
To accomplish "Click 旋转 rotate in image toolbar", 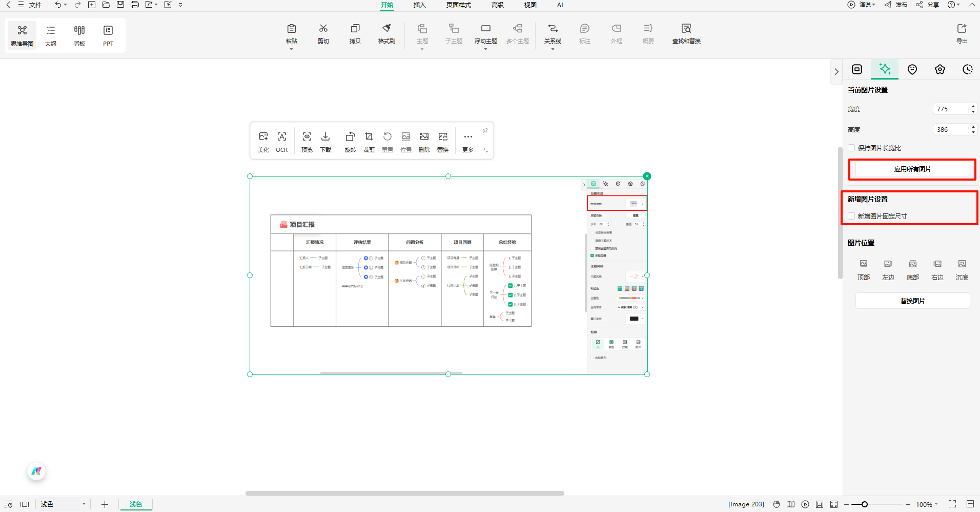I will [351, 142].
